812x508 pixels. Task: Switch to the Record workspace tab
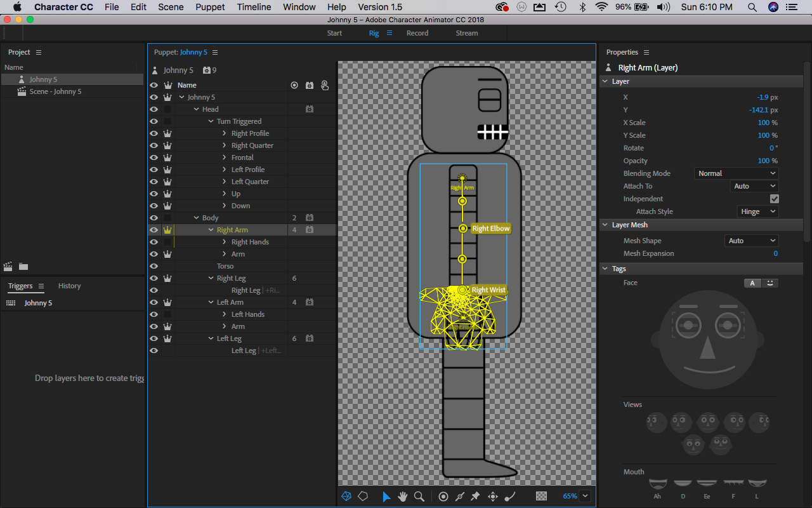[417, 33]
